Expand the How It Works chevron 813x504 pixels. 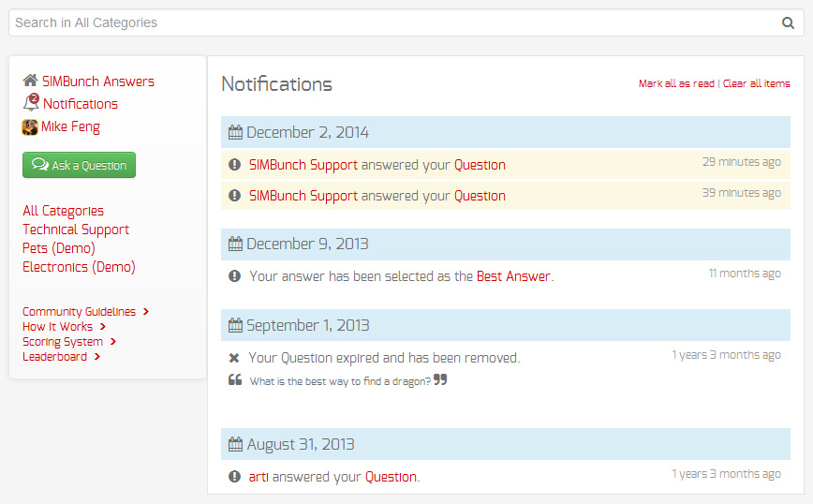(103, 327)
